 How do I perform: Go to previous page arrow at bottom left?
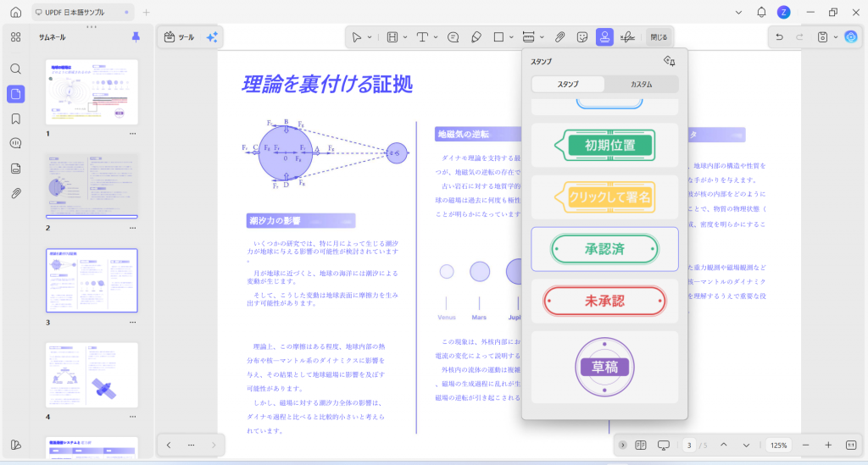169,445
